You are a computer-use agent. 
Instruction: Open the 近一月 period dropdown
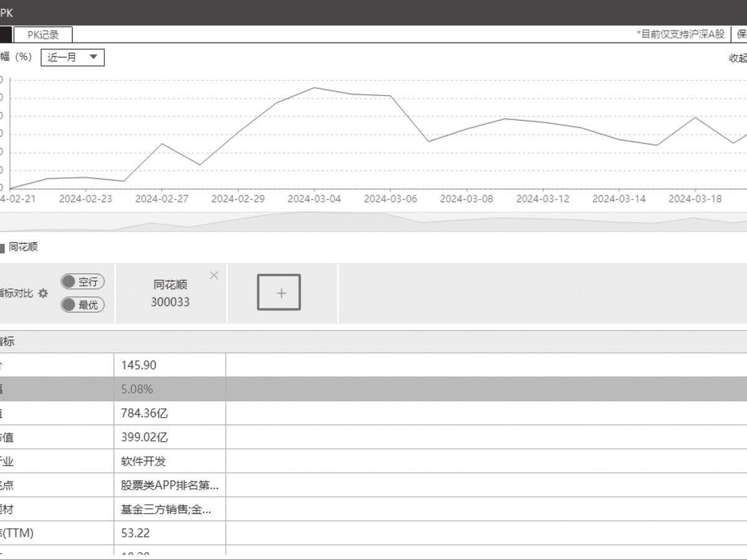click(x=72, y=57)
